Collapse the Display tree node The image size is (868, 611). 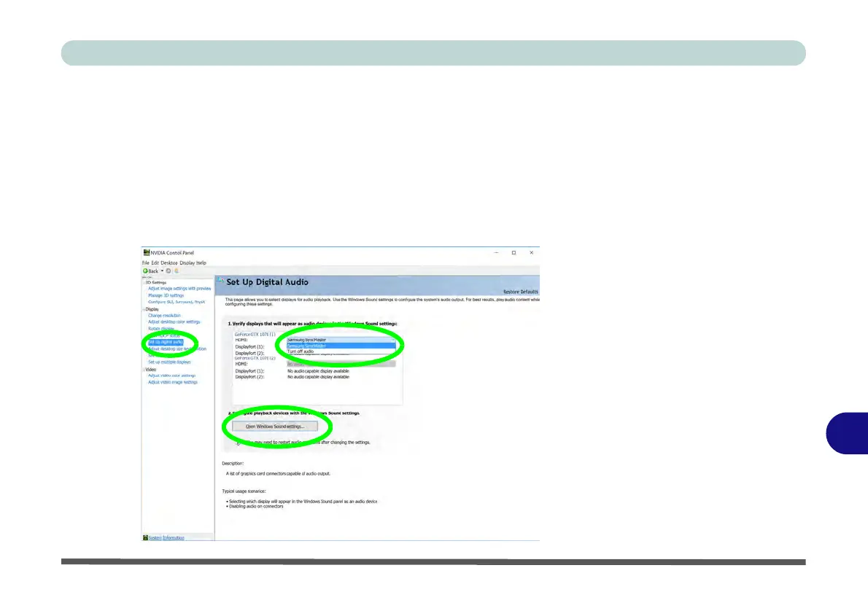[x=144, y=309]
